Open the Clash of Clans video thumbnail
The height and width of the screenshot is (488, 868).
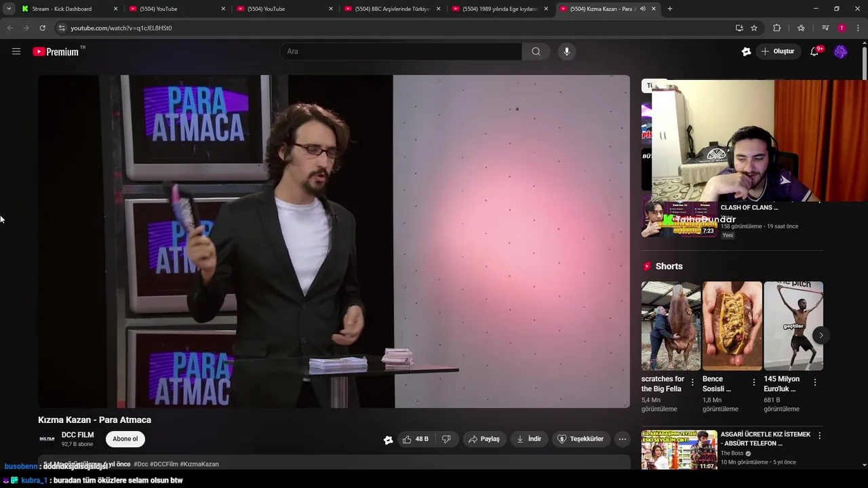point(679,218)
